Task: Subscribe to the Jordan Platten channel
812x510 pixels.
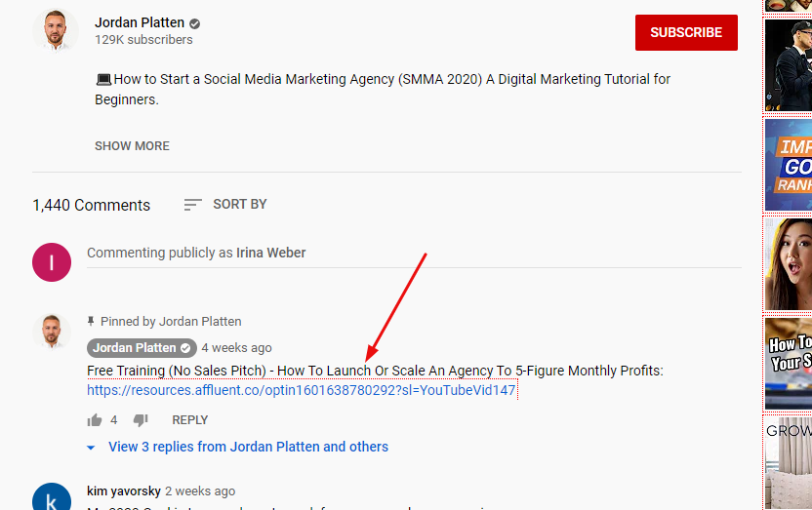Action: [x=686, y=32]
